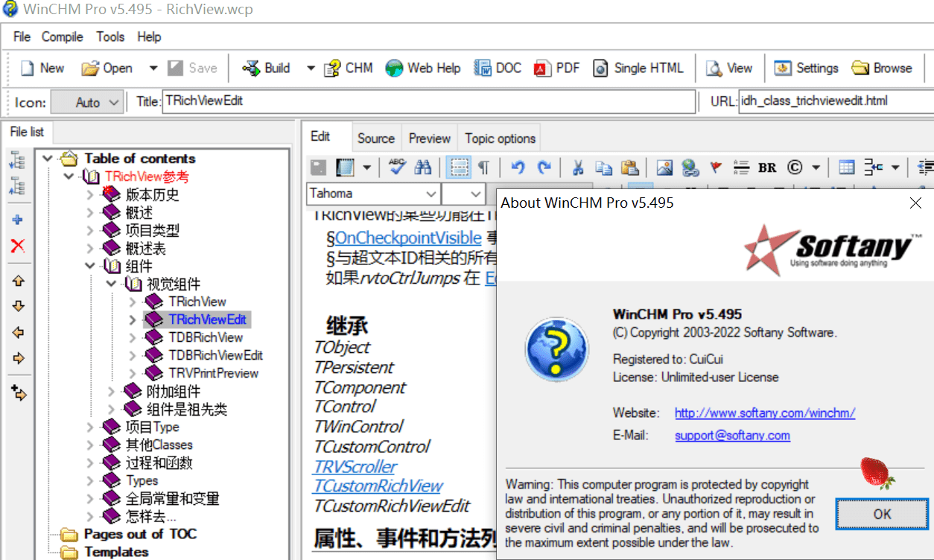The width and height of the screenshot is (934, 560).
Task: Click the BR line break icon
Action: pos(767,167)
